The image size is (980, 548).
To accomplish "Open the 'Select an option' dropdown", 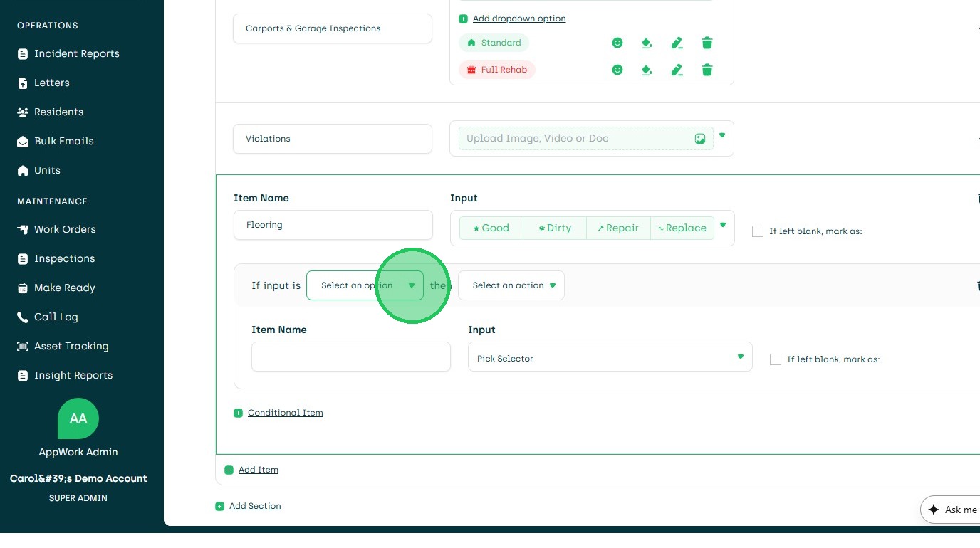I will [365, 285].
